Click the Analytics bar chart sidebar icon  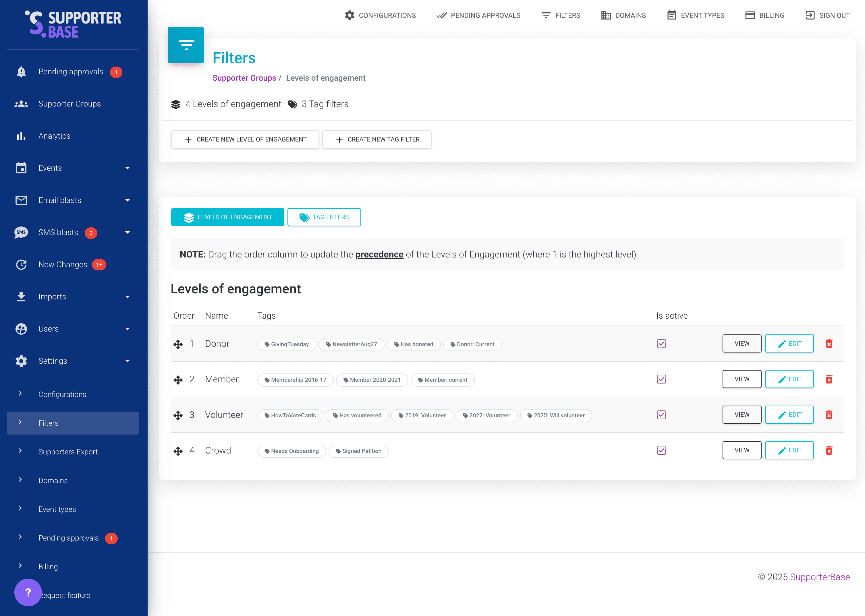(x=21, y=136)
